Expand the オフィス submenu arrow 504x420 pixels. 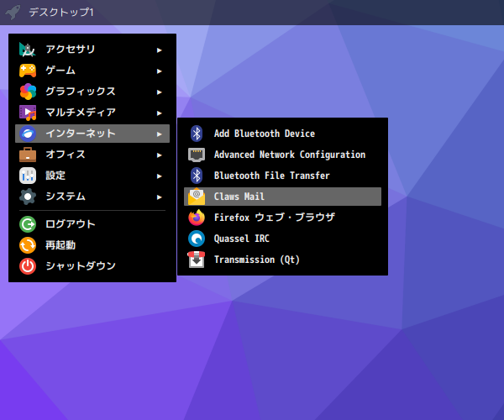[x=159, y=155]
